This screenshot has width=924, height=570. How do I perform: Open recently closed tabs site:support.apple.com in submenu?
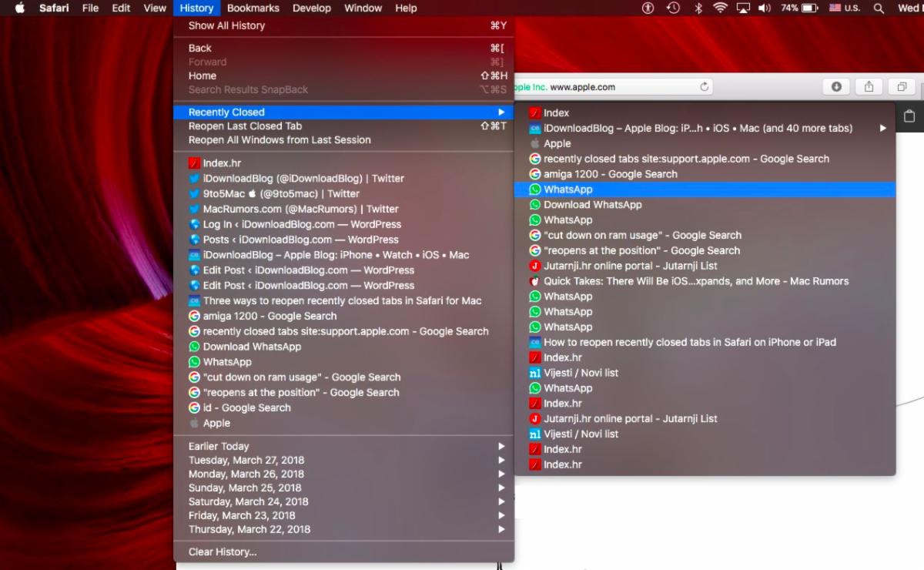point(705,159)
